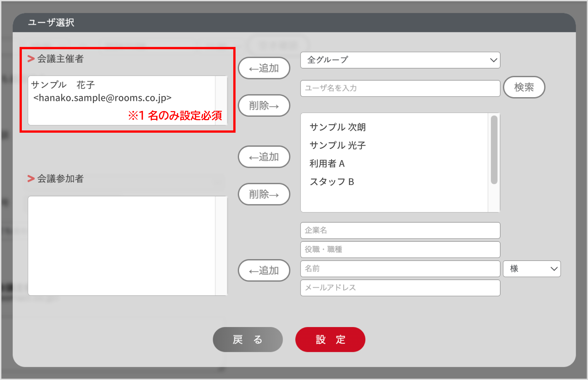
Task: Click the 企業名 company name field
Action: (400, 230)
